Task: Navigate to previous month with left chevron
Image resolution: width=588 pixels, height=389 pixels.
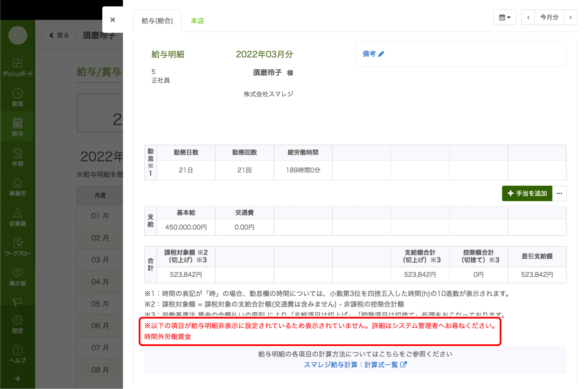Action: 528,17
